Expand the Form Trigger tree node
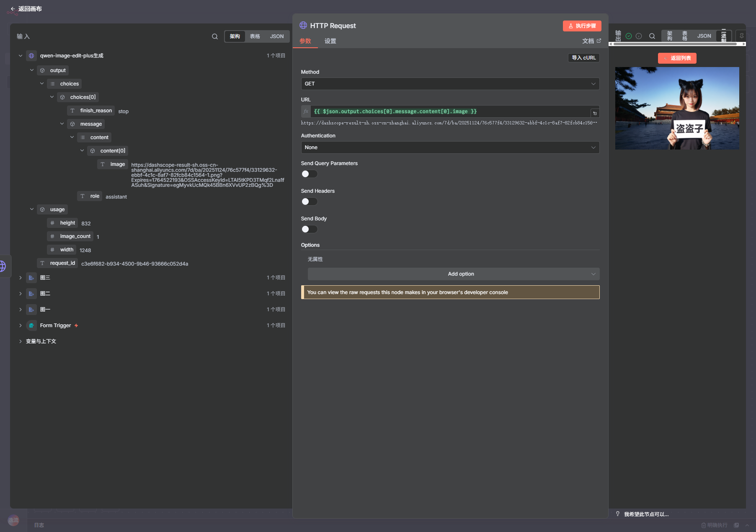756x532 pixels. [20, 325]
